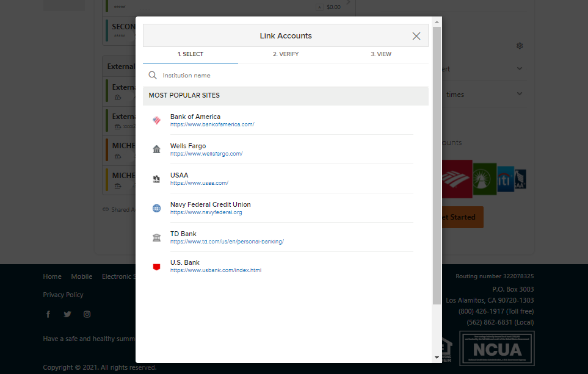Open the Facebook footer icon
This screenshot has height=374, width=588.
pos(48,314)
